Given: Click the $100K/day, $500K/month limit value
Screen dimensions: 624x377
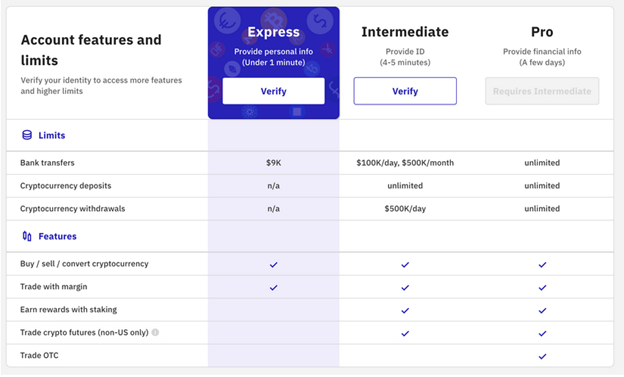Looking at the screenshot, I should click(x=405, y=162).
